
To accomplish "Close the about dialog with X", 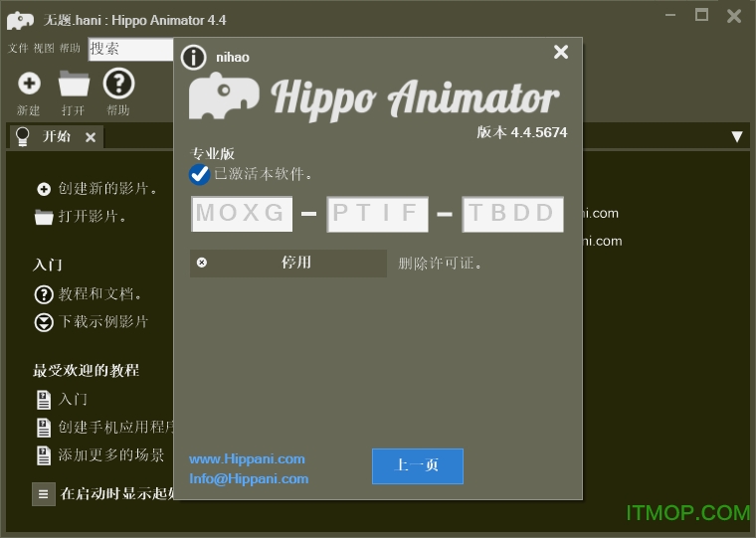I will pos(561,52).
